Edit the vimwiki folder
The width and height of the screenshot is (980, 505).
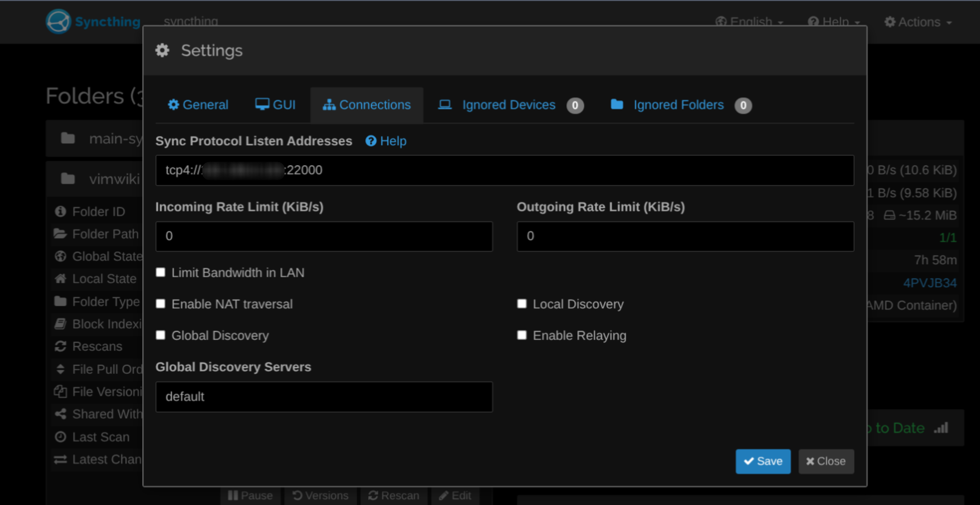point(455,496)
